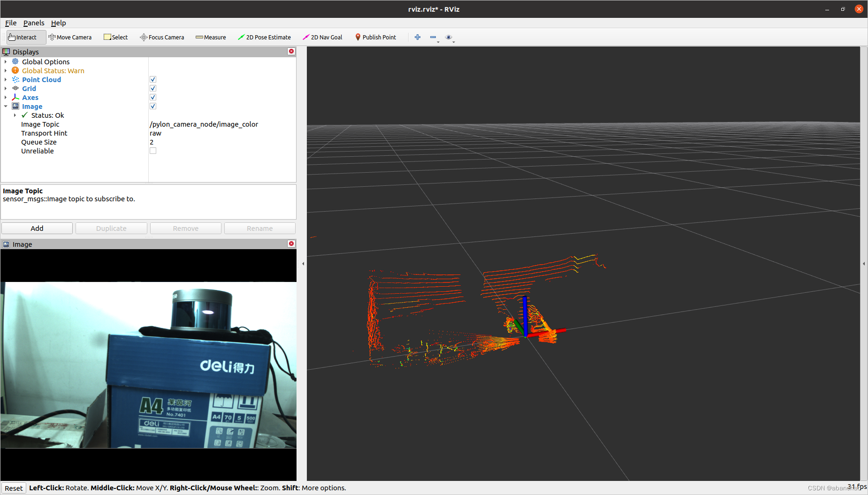Click the zoom-in magnifier in the toolbar
Image resolution: width=868 pixels, height=495 pixels.
click(x=417, y=37)
